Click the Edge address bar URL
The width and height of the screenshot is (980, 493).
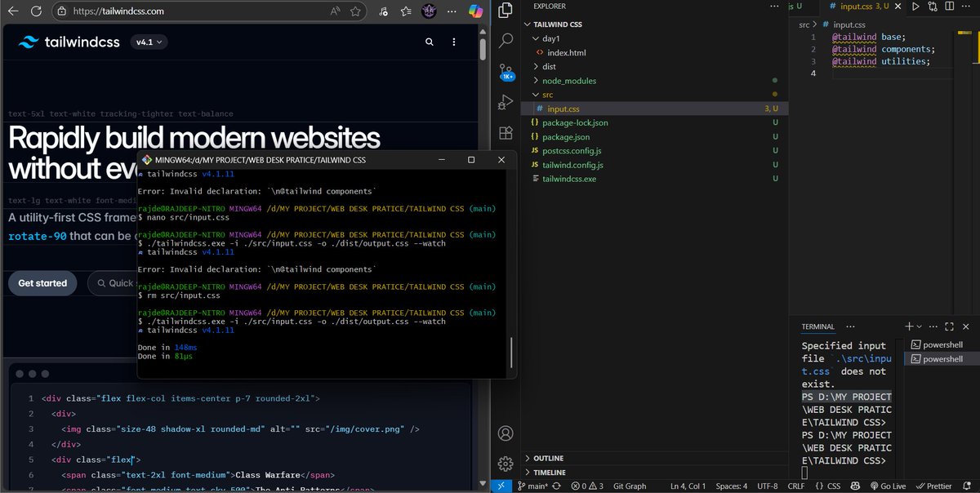(118, 11)
